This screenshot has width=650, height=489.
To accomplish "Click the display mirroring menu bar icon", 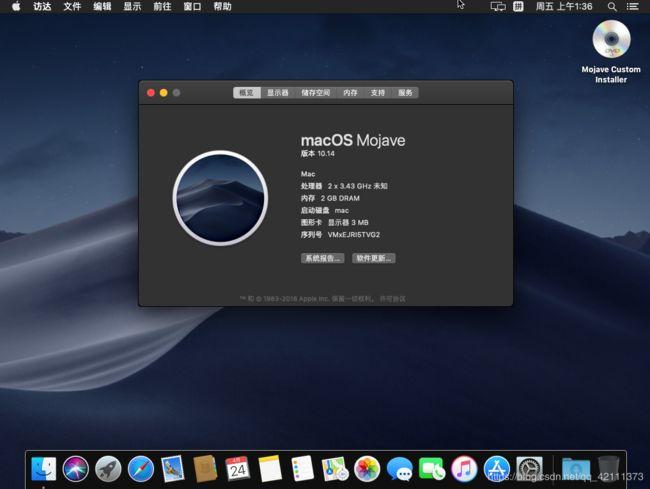I will click(498, 7).
